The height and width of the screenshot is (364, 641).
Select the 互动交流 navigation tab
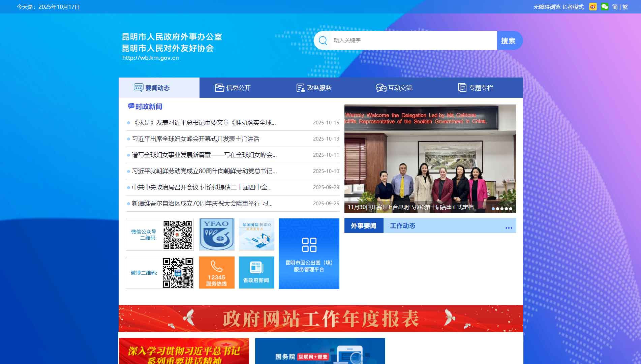(402, 88)
